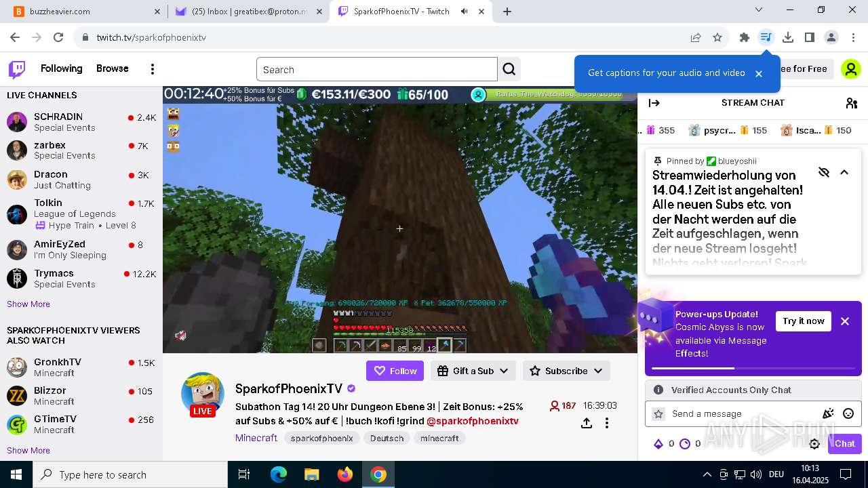The image size is (868, 488).
Task: Close the Get captions popup
Action: pos(759,73)
